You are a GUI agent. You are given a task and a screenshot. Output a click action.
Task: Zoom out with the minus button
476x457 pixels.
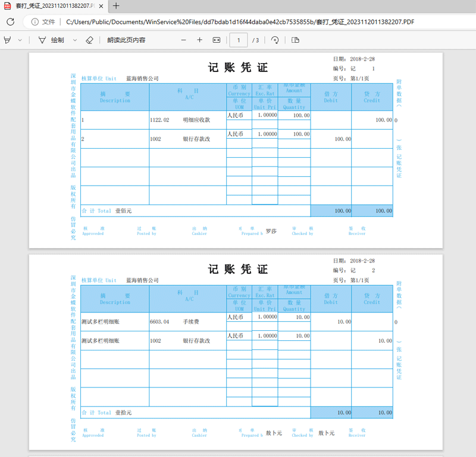183,40
